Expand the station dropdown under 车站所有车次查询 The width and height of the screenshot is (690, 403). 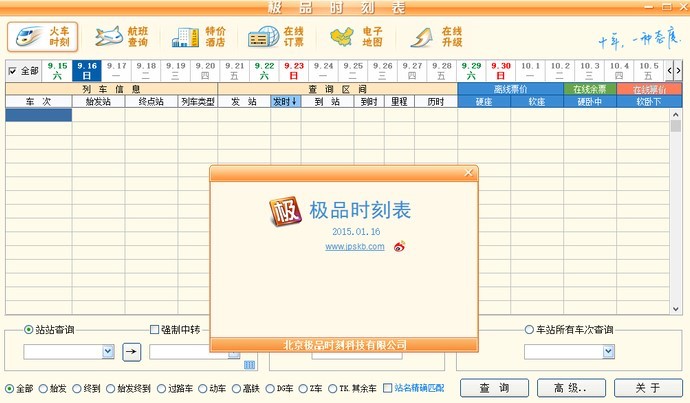[x=609, y=351]
